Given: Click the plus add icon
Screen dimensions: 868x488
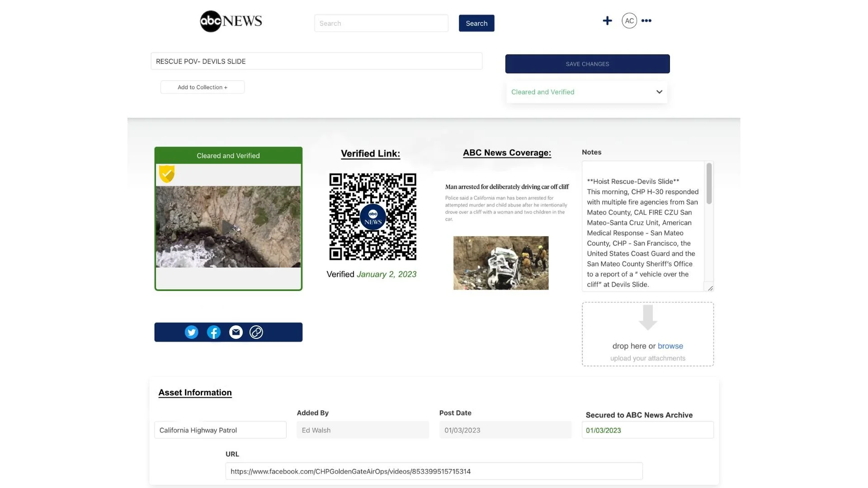Looking at the screenshot, I should point(607,21).
